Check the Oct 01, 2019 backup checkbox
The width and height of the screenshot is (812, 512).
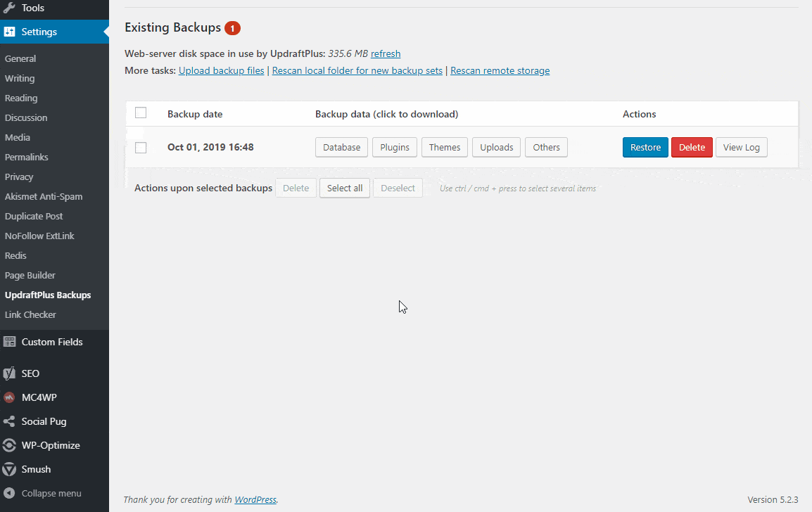[141, 148]
